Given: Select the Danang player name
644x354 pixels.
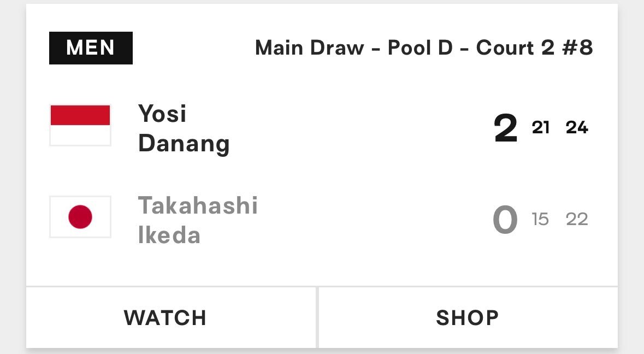Looking at the screenshot, I should coord(184,144).
